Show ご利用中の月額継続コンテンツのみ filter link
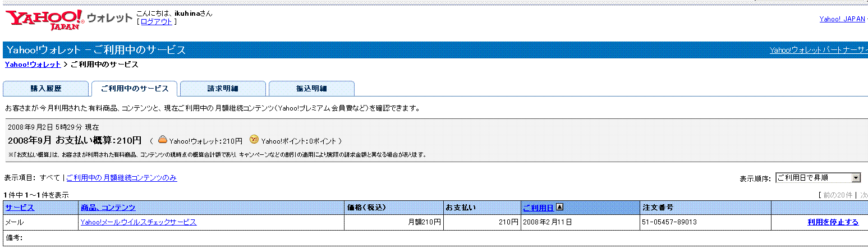The height and width of the screenshot is (248, 868). (122, 178)
